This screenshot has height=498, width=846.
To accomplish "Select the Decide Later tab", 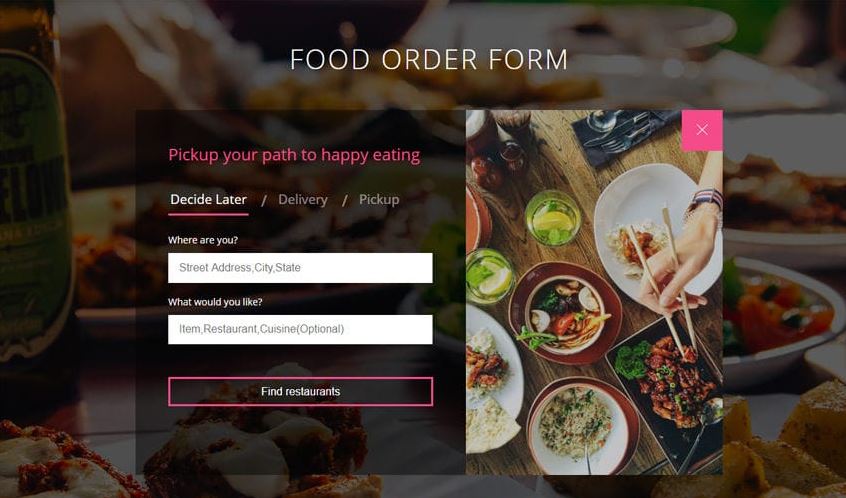I will (x=208, y=200).
